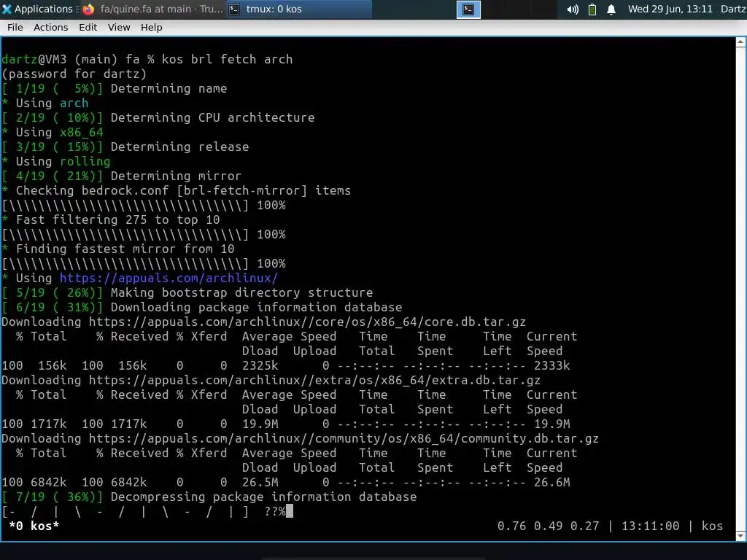Click 'Finding fastest mirror from 10' line

[x=117, y=249]
